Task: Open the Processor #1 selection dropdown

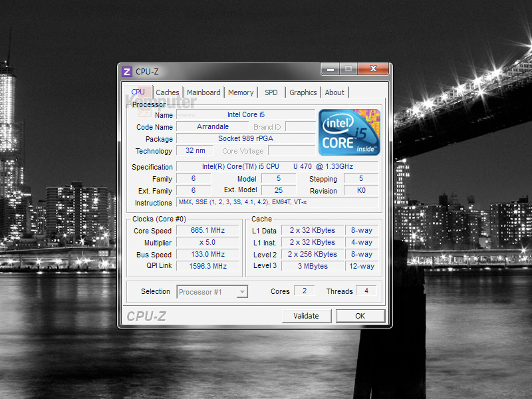Action: pos(212,292)
